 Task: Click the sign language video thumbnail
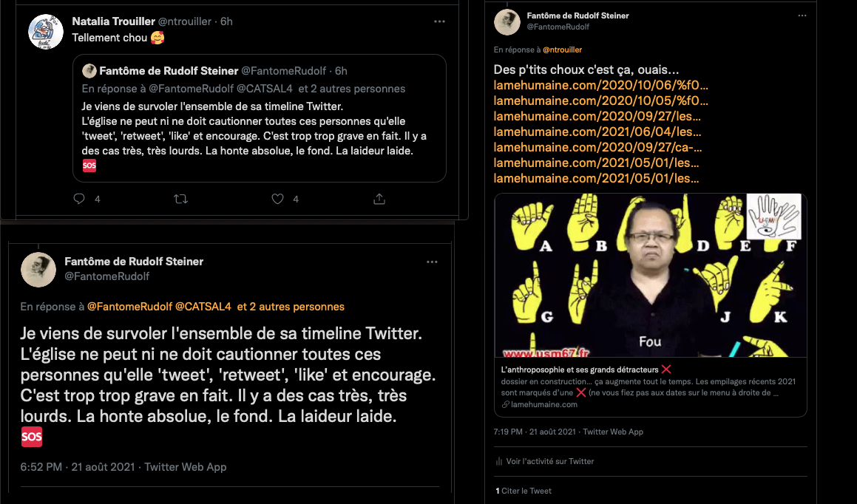coord(650,275)
